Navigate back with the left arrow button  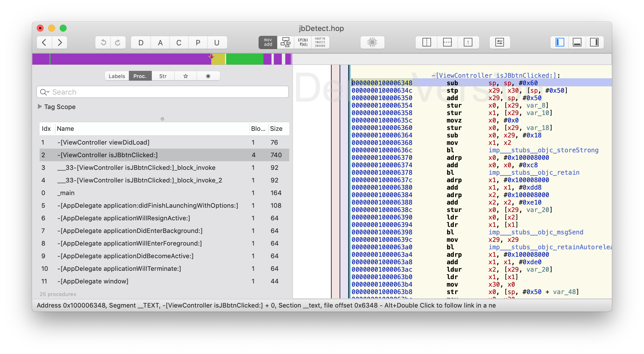tap(44, 42)
